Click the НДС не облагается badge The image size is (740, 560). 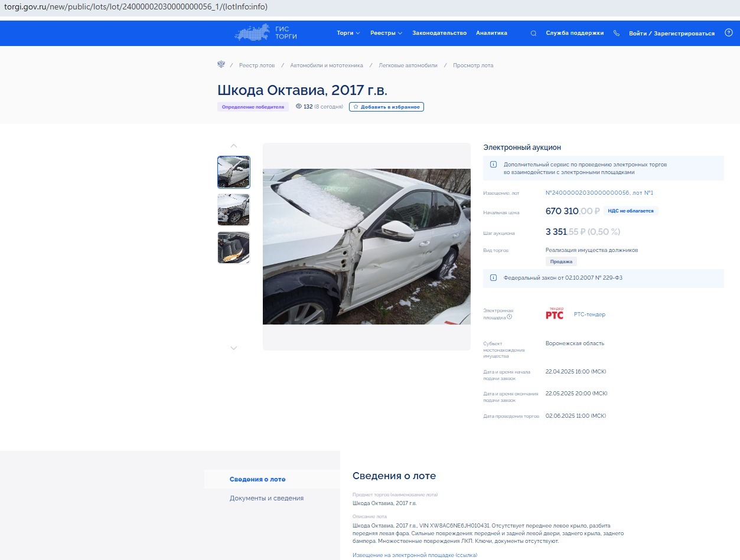click(x=631, y=211)
